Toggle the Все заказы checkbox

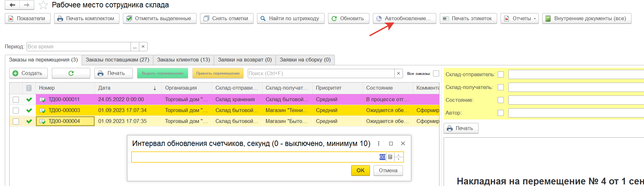tap(436, 74)
